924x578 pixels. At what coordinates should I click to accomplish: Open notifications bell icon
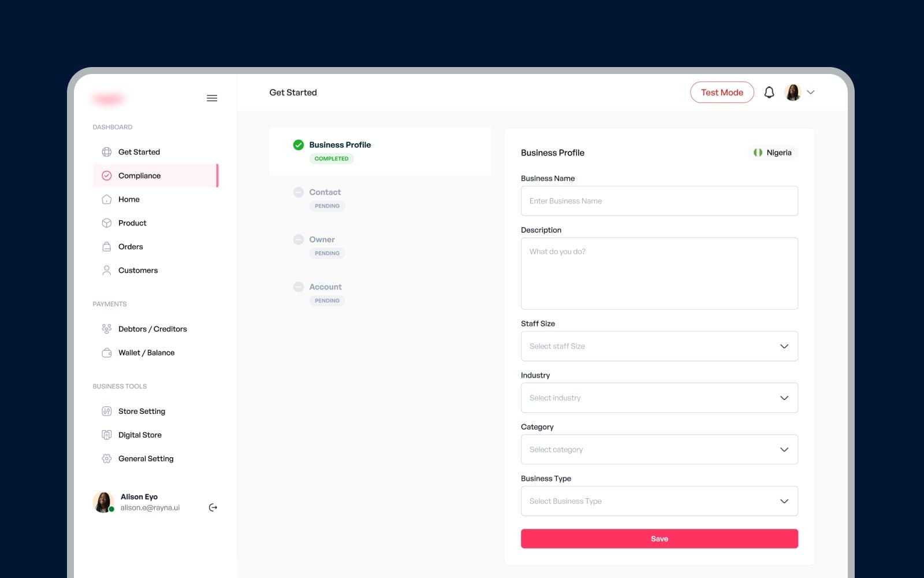coord(769,92)
